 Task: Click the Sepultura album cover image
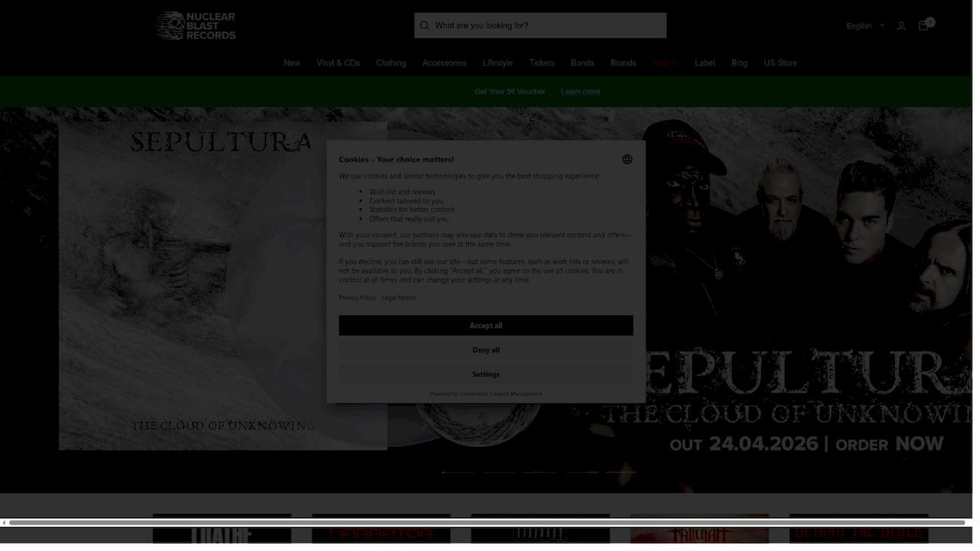pyautogui.click(x=223, y=285)
